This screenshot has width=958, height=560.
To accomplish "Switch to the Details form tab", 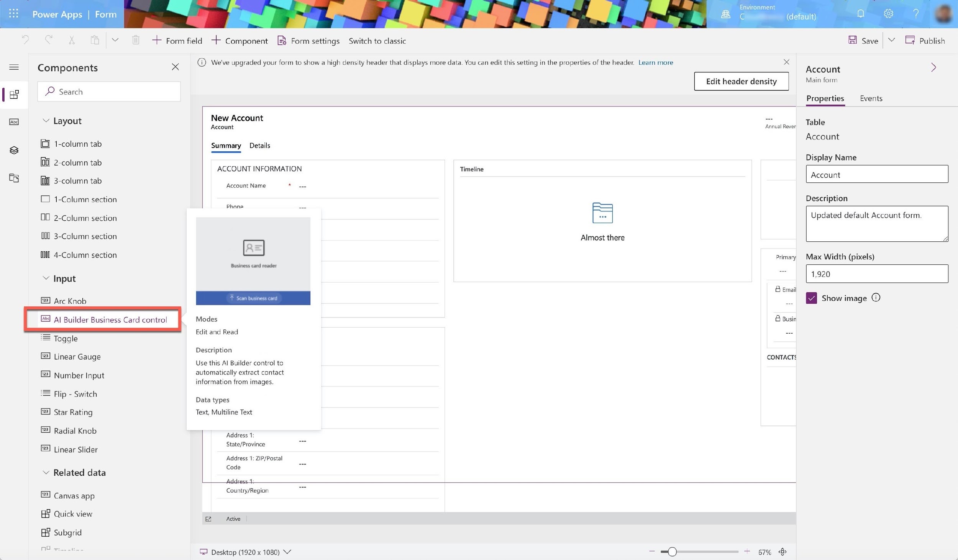I will (260, 146).
